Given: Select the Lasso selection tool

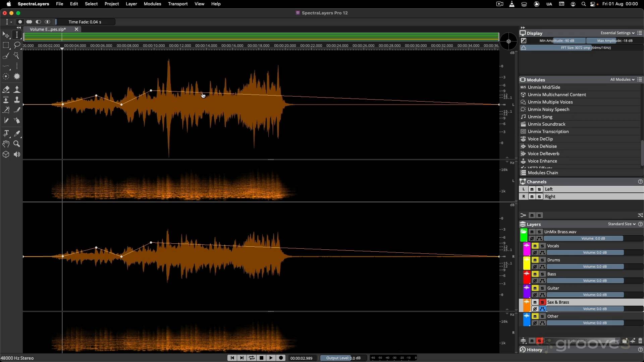Looking at the screenshot, I should pyautogui.click(x=17, y=45).
